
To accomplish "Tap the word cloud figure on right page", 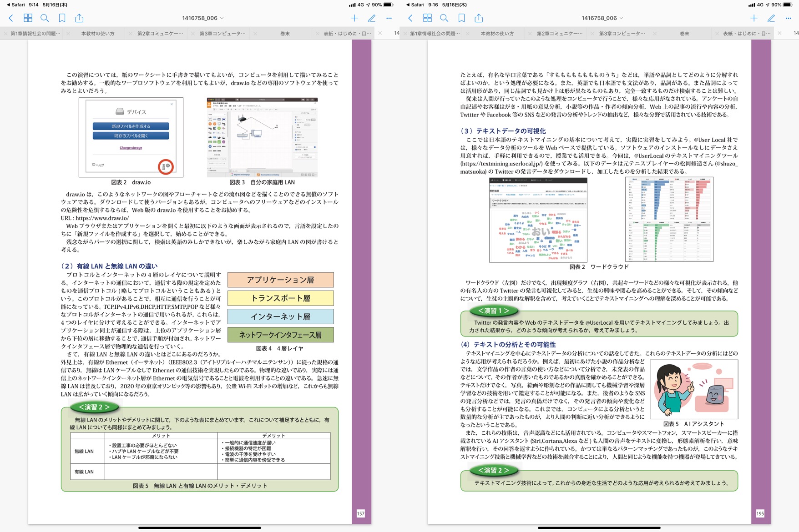I will (538, 220).
